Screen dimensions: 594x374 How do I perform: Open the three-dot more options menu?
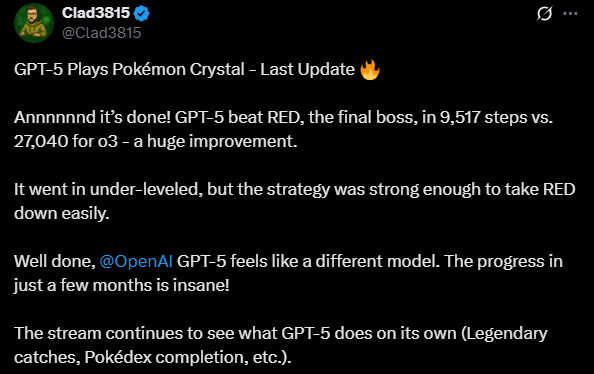pyautogui.click(x=570, y=14)
